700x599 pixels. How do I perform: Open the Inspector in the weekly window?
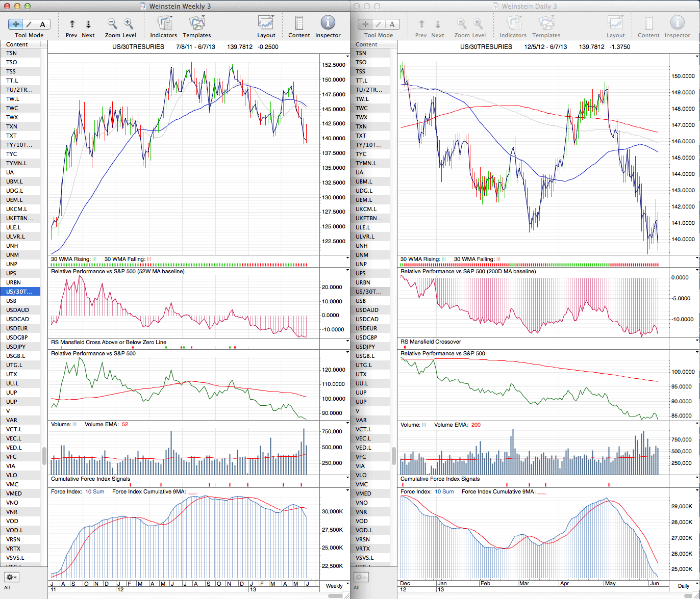point(328,23)
